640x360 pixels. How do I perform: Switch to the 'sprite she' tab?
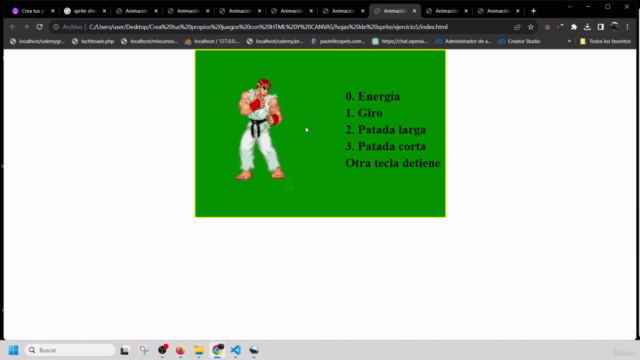point(84,11)
